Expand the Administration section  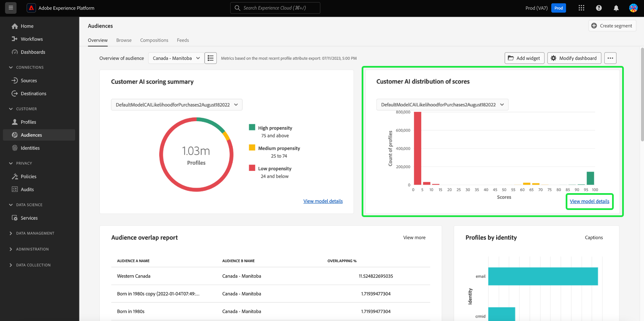point(11,249)
